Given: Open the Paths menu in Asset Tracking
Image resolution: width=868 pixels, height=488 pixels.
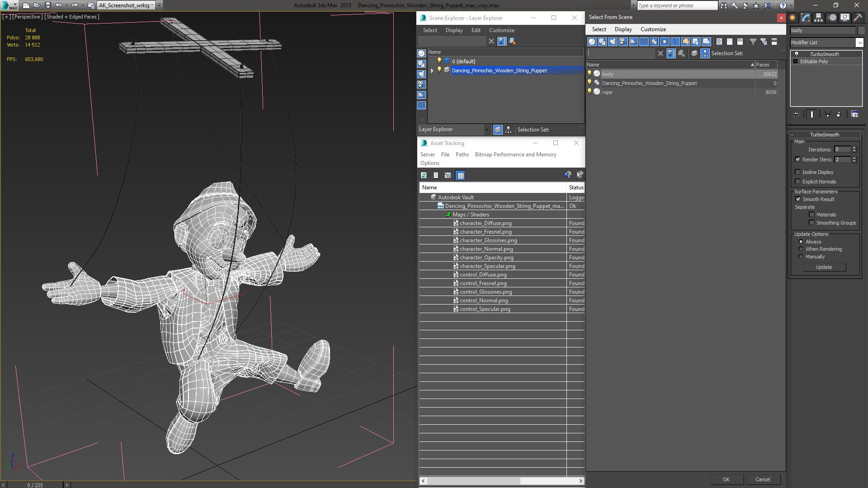Looking at the screenshot, I should [x=462, y=155].
